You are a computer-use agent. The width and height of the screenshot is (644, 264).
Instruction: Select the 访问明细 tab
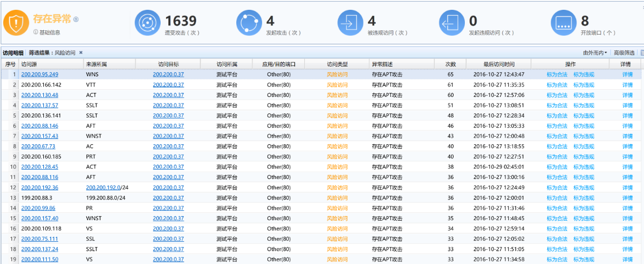(x=13, y=53)
